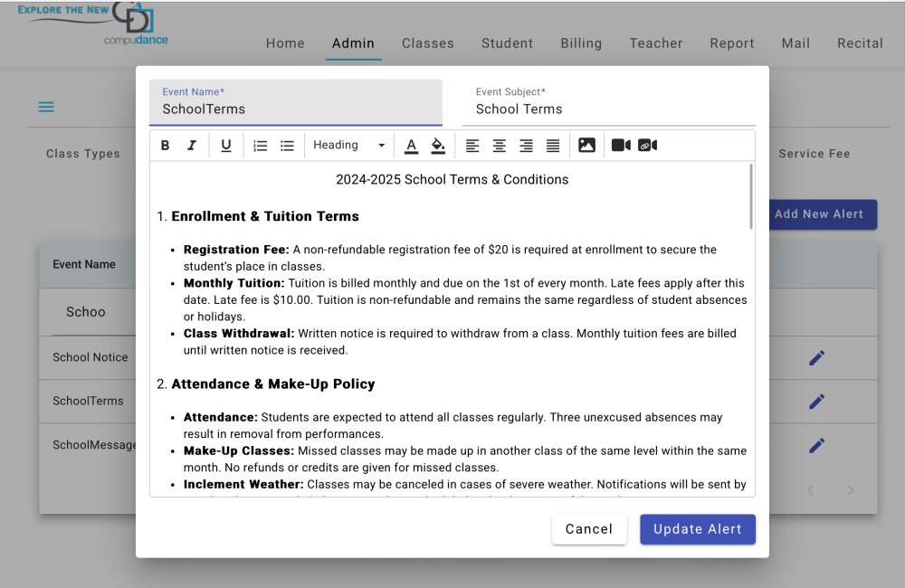Insert a video link
The width and height of the screenshot is (905, 588).
[648, 146]
